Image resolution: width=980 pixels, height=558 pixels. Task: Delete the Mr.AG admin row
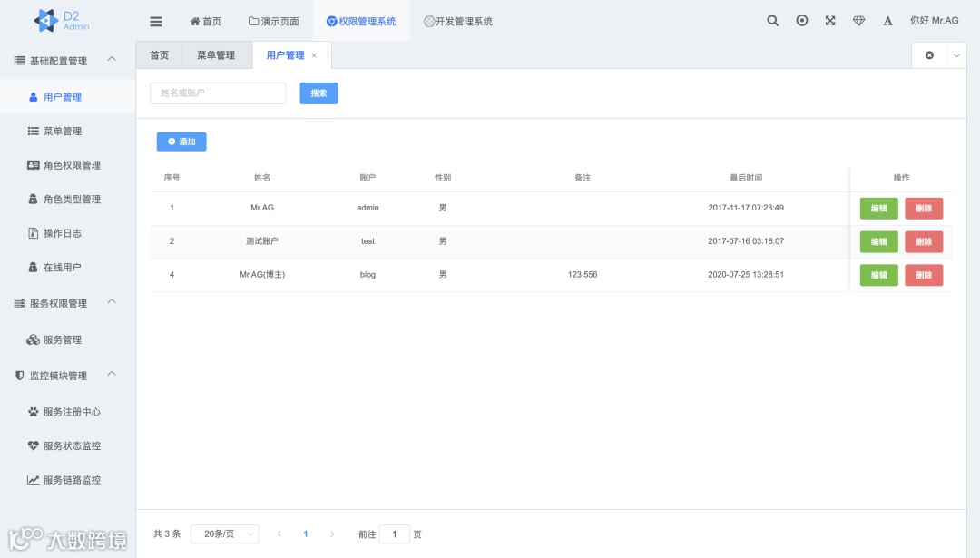coord(924,208)
